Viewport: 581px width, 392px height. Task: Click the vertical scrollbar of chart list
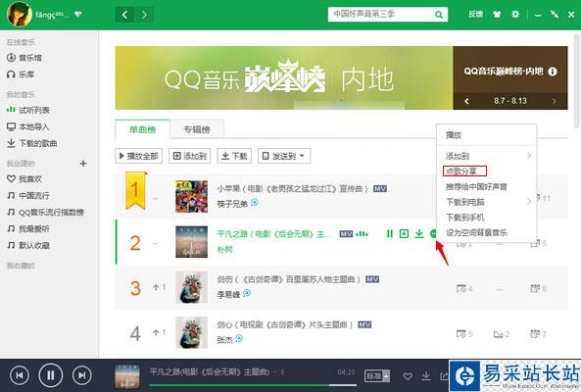pyautogui.click(x=577, y=80)
